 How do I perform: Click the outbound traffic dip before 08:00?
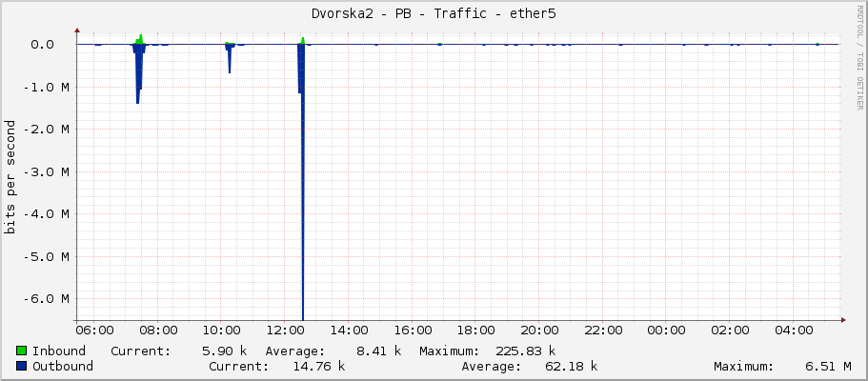point(138,73)
